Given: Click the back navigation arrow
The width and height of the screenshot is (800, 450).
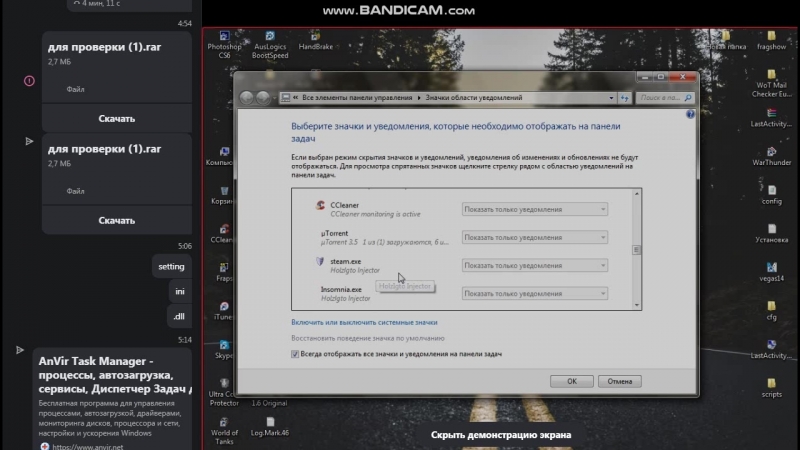Looking at the screenshot, I should point(246,97).
